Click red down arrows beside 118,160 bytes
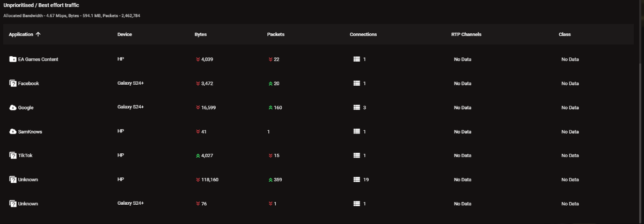Viewport: 644px width, 224px height. 198,180
